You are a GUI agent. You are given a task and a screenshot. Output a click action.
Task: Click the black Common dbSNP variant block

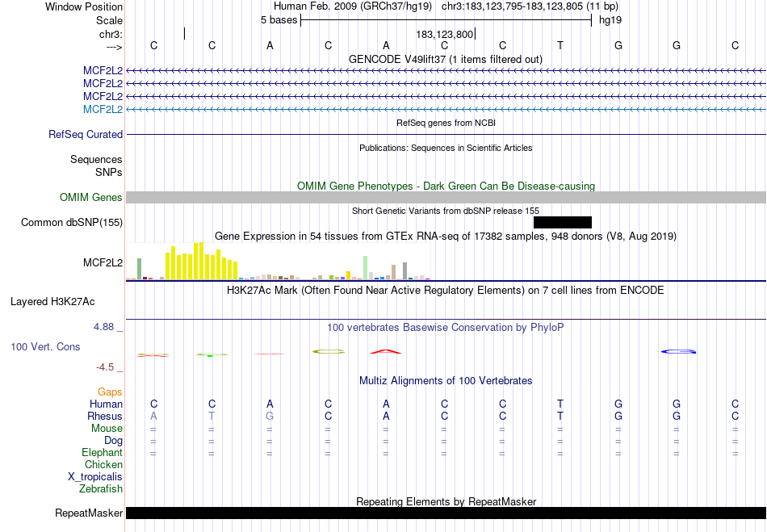point(563,223)
